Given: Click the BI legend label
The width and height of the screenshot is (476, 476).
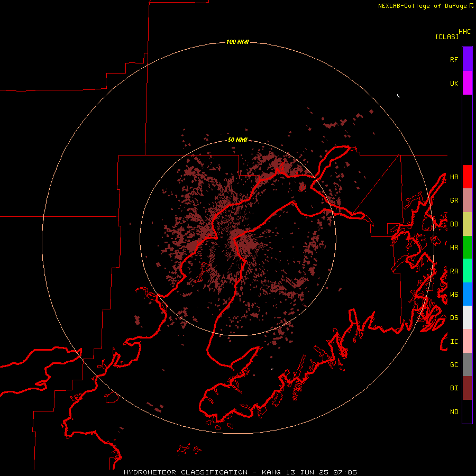Looking at the screenshot, I should 454,388.
